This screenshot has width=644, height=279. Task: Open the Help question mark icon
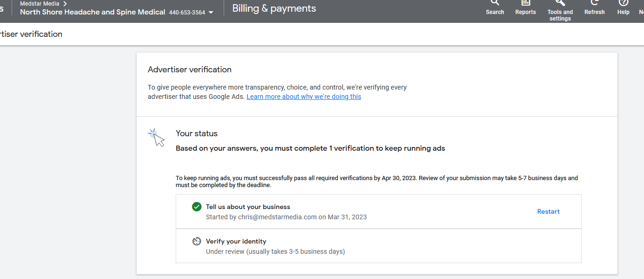(623, 2)
